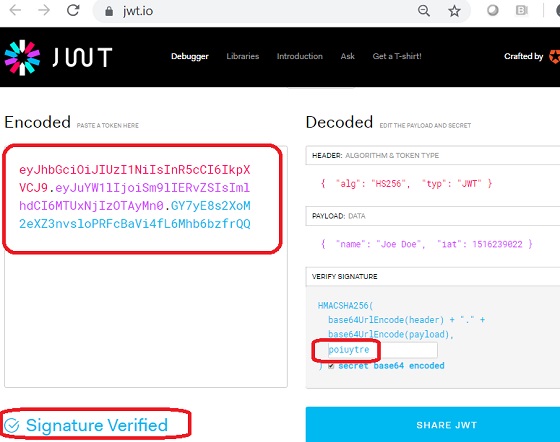
Task: Click the PASTE A TOKEN HERE hint
Action: pos(108,126)
